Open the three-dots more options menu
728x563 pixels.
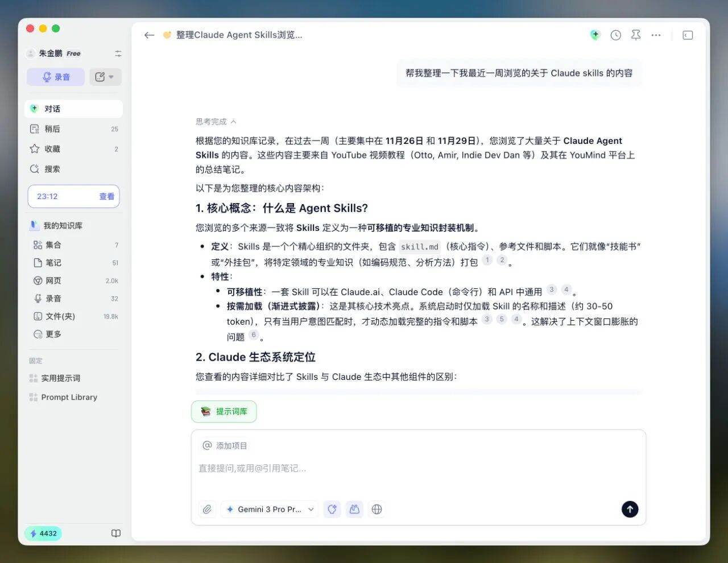pos(656,35)
